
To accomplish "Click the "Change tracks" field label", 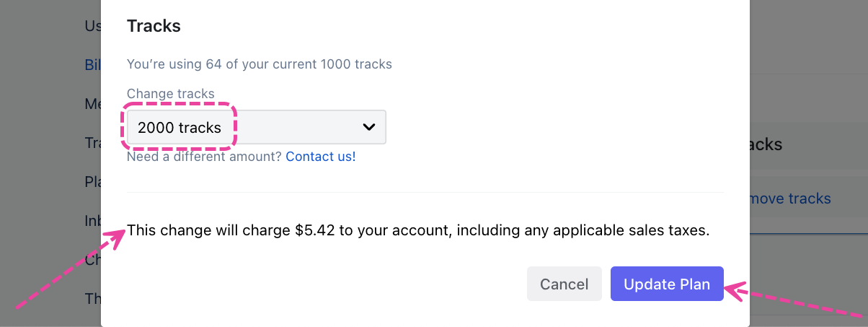I will [170, 94].
